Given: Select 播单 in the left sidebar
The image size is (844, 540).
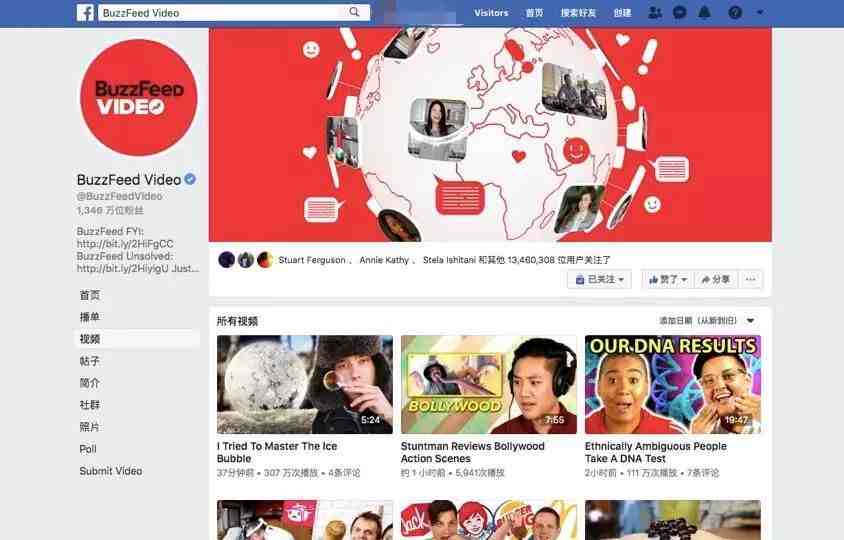Looking at the screenshot, I should (90, 317).
